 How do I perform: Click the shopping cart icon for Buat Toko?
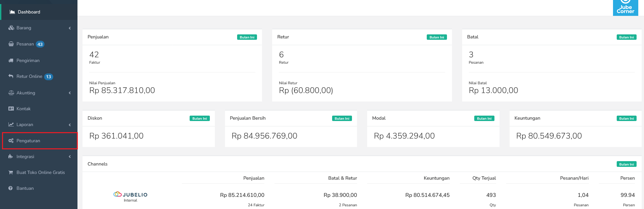coord(11,172)
